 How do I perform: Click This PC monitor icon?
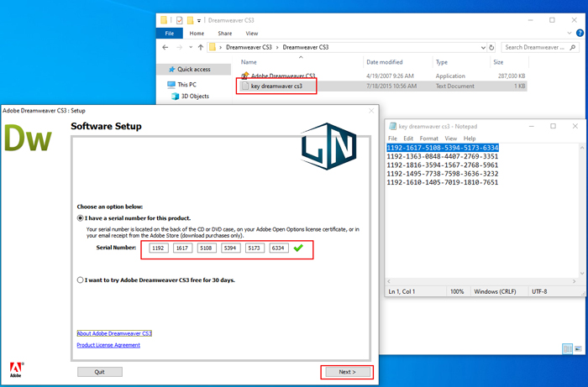point(171,85)
